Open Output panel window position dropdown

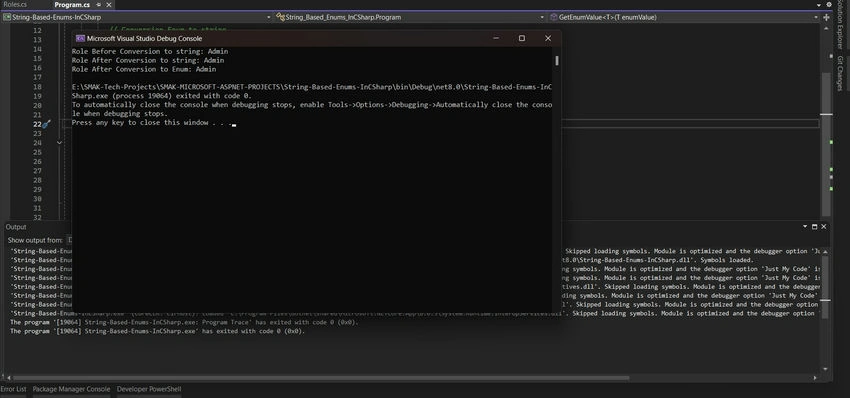(x=805, y=227)
